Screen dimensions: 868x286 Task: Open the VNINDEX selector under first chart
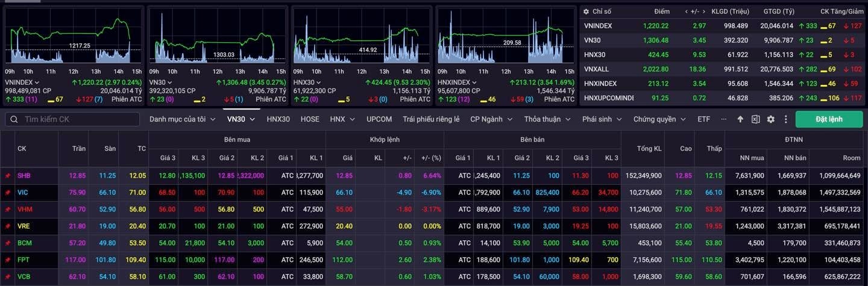[22, 82]
